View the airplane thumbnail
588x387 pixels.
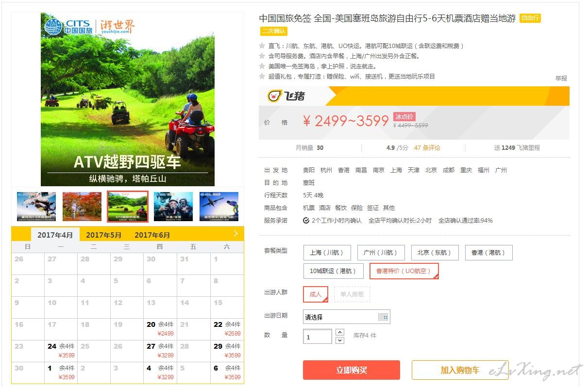(x=219, y=207)
